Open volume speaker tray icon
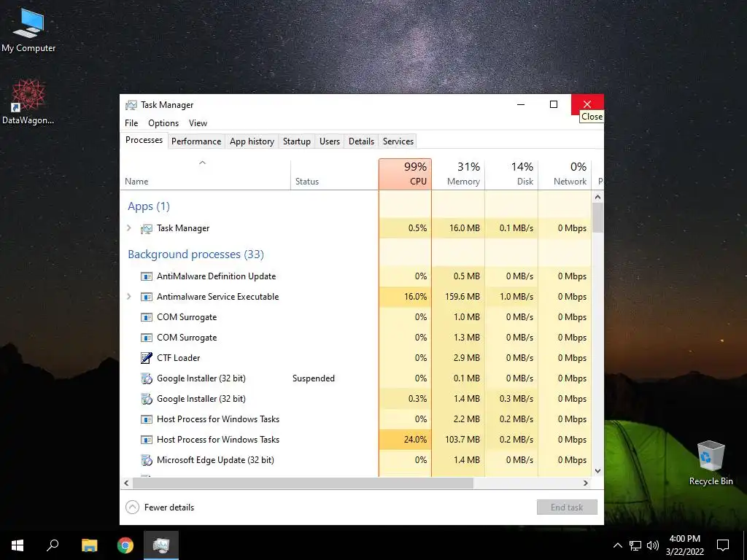The image size is (747, 560). (653, 545)
